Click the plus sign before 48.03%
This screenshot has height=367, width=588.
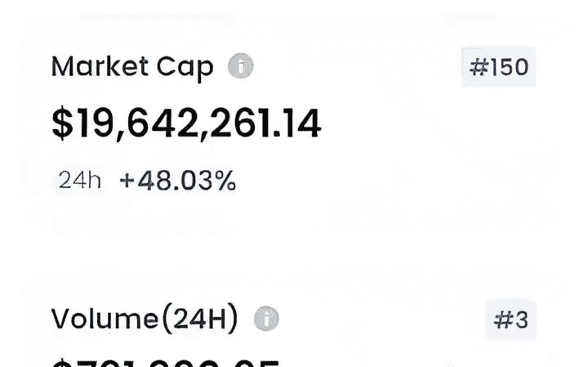[x=127, y=181]
